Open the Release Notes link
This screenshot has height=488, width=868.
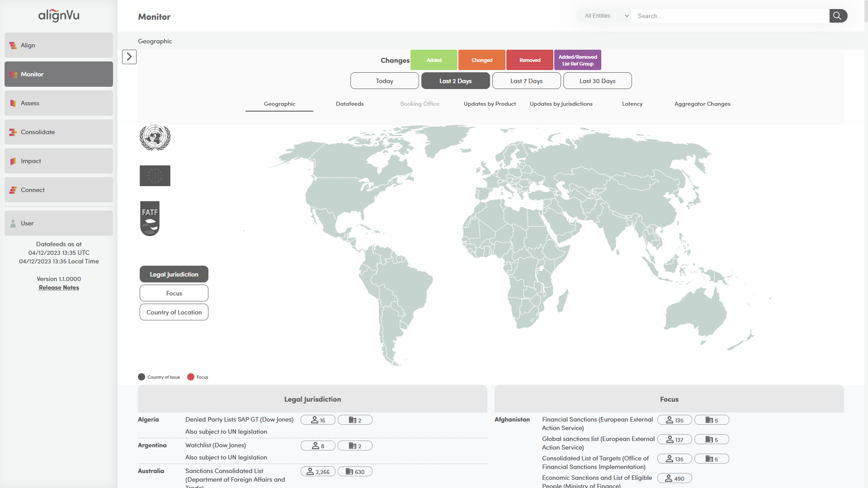pyautogui.click(x=59, y=288)
